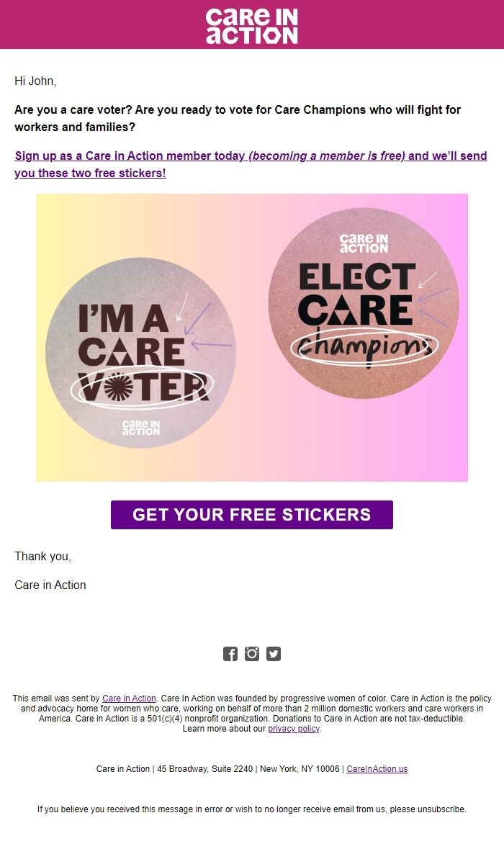Open the Instagram social icon
This screenshot has height=849, width=504.
pyautogui.click(x=252, y=654)
